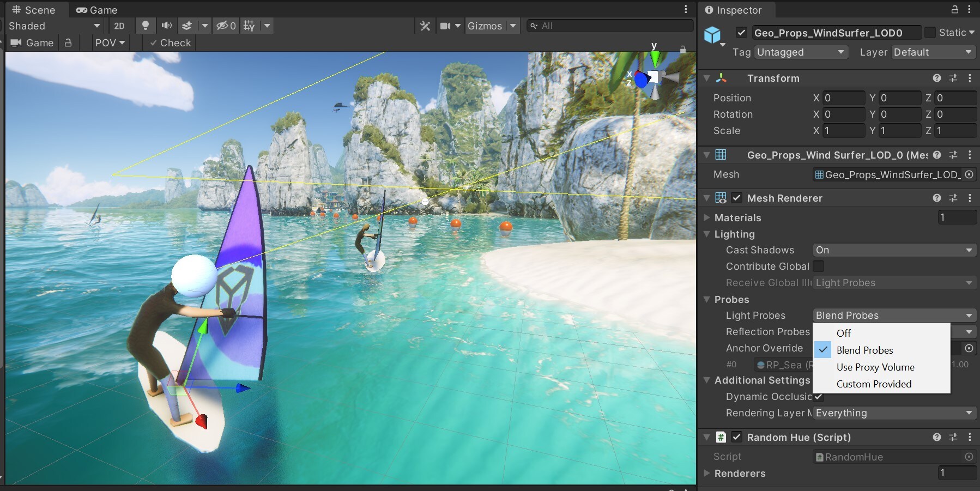This screenshot has height=491, width=980.
Task: Select Use Proxy Volume option
Action: (x=875, y=367)
